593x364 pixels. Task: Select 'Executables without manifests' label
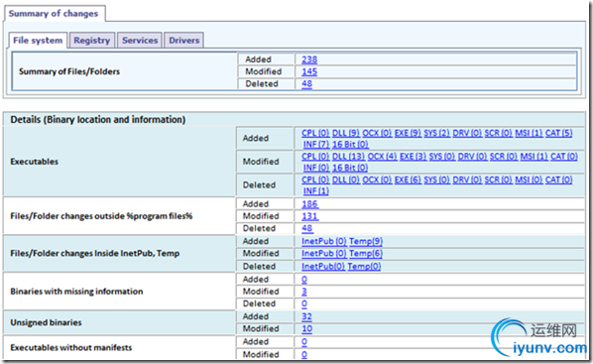tap(71, 348)
